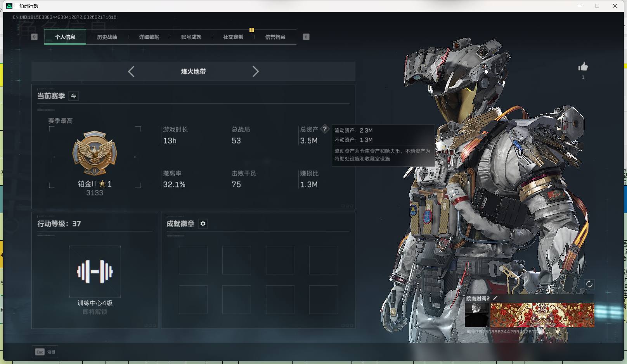The image size is (627, 364).
Task: Click the 铂金II rank label
Action: click(x=95, y=184)
